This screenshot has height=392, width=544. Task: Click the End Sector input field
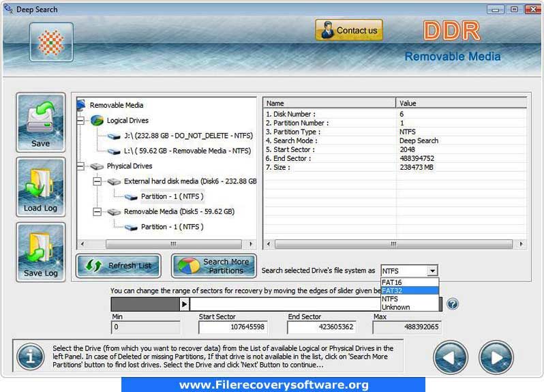tap(322, 327)
